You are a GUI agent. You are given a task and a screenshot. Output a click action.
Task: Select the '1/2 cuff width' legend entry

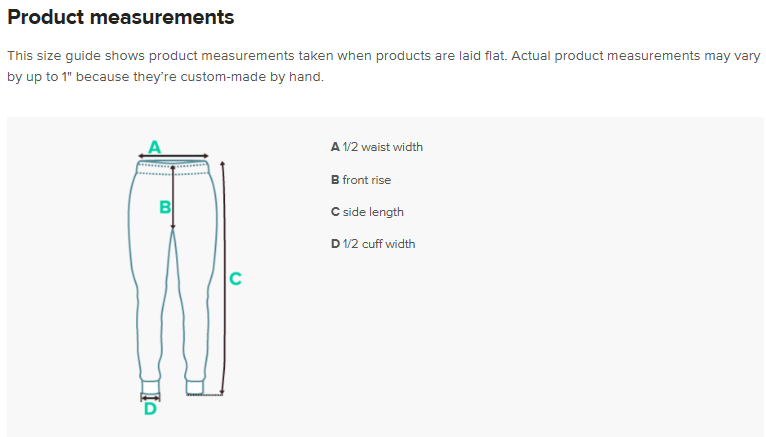pos(373,244)
